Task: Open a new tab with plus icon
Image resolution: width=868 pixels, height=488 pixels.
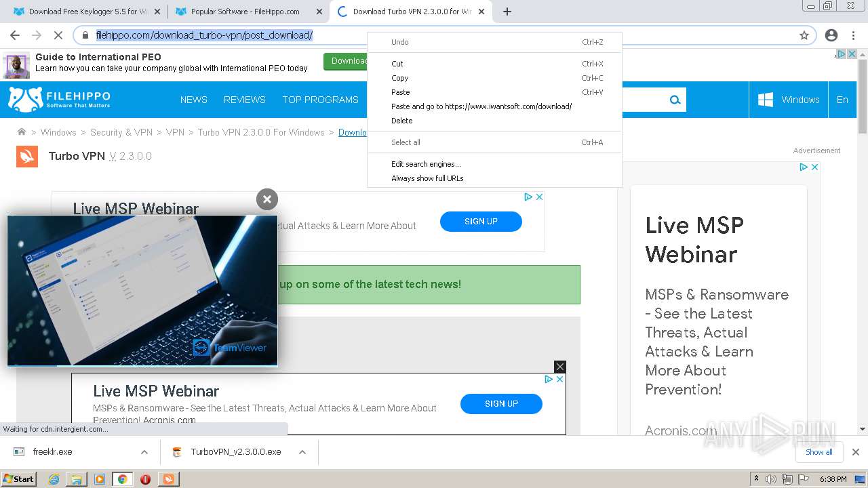Action: [507, 12]
